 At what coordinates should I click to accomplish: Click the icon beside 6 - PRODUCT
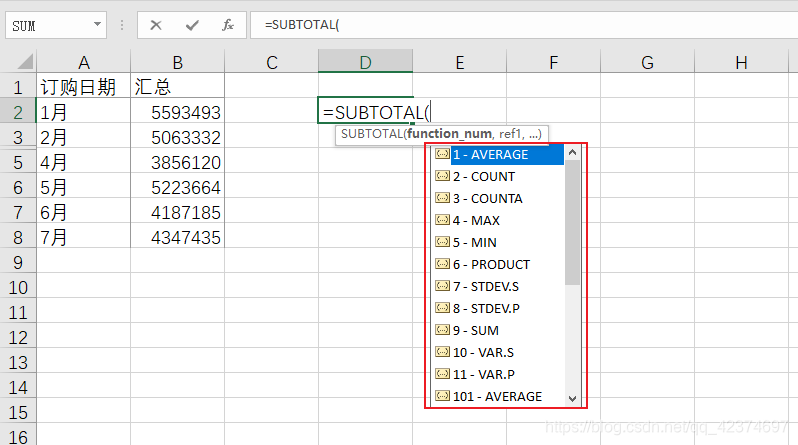coord(442,264)
